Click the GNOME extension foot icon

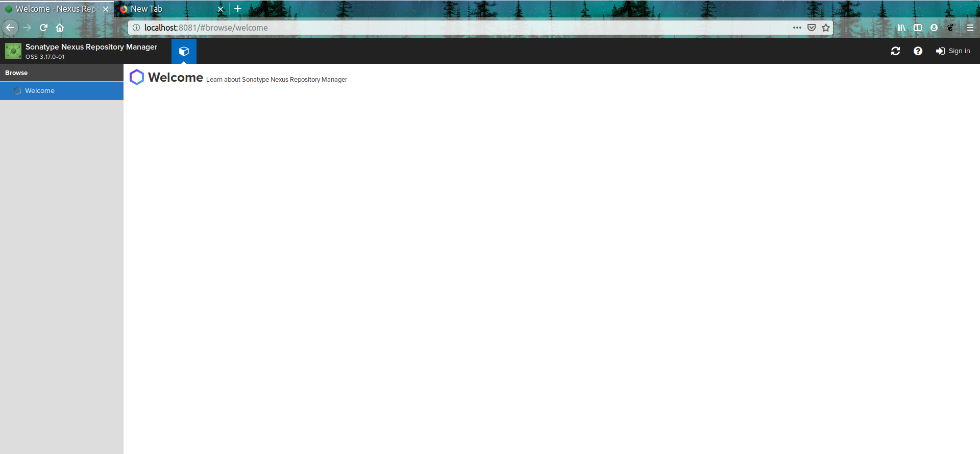pyautogui.click(x=950, y=28)
